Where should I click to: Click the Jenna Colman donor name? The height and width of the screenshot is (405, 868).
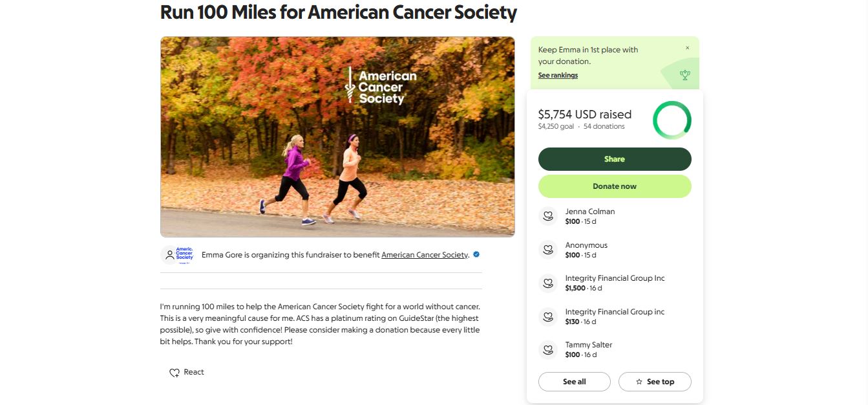(590, 212)
